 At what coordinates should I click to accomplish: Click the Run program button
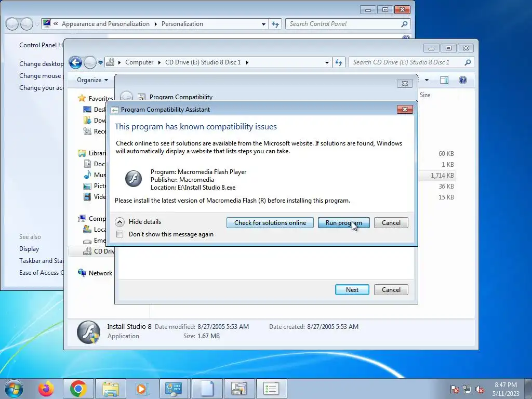(343, 222)
